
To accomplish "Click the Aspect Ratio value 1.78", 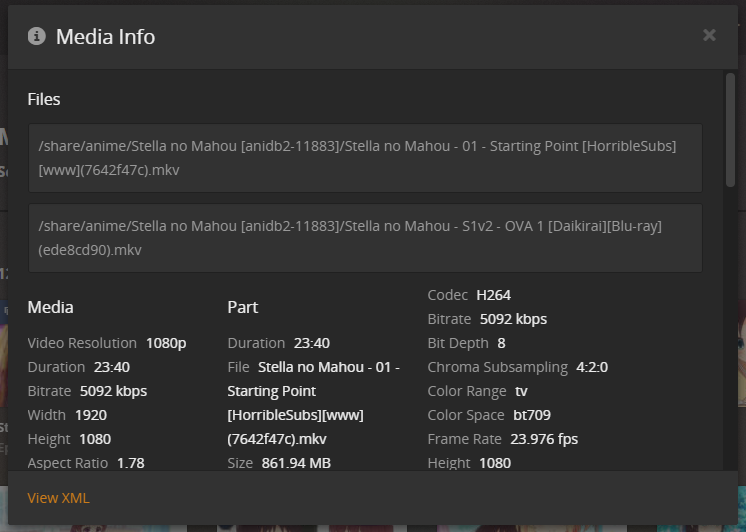I will [131, 463].
